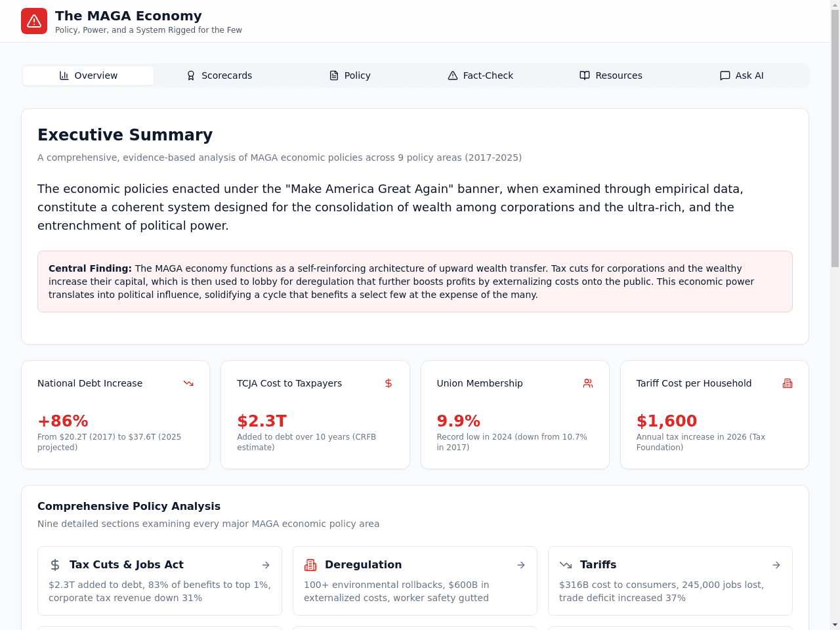The width and height of the screenshot is (840, 630).
Task: Open the Tax Cuts & Jobs Act arrow
Action: 266,565
